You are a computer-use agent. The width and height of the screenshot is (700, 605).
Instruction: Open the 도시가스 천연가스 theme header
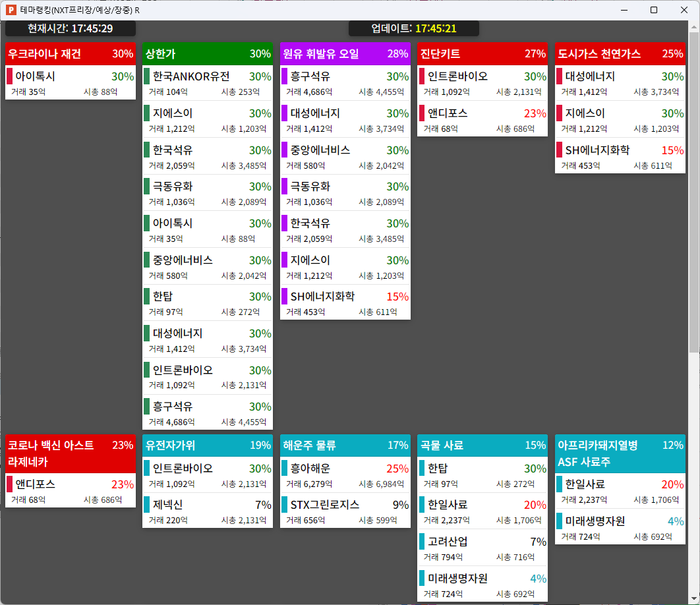click(x=620, y=54)
